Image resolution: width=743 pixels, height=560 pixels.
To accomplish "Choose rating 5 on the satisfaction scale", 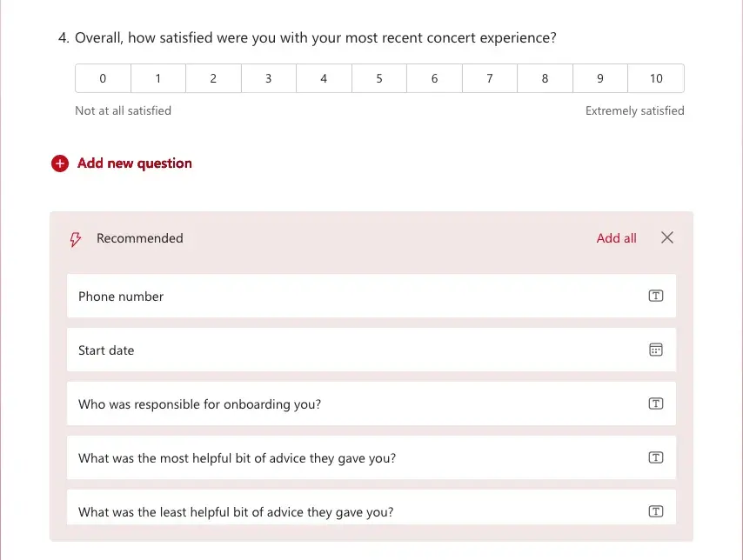I will coord(378,77).
